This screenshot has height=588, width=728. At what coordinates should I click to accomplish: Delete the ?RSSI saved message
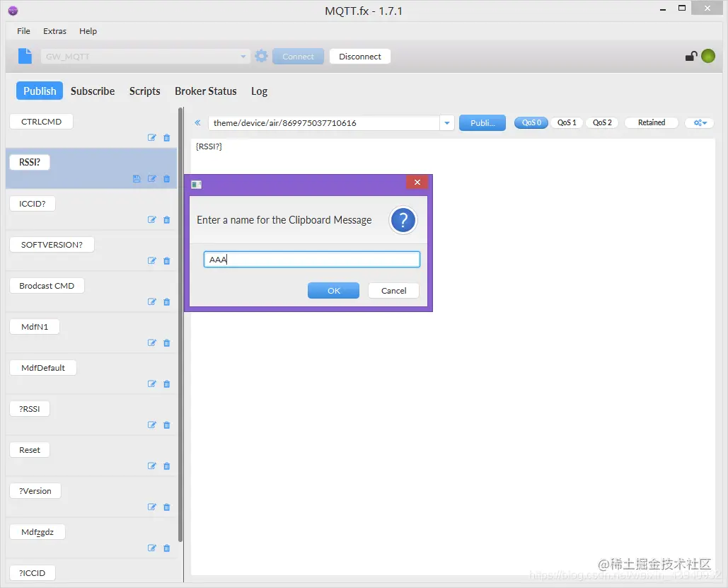click(x=167, y=425)
